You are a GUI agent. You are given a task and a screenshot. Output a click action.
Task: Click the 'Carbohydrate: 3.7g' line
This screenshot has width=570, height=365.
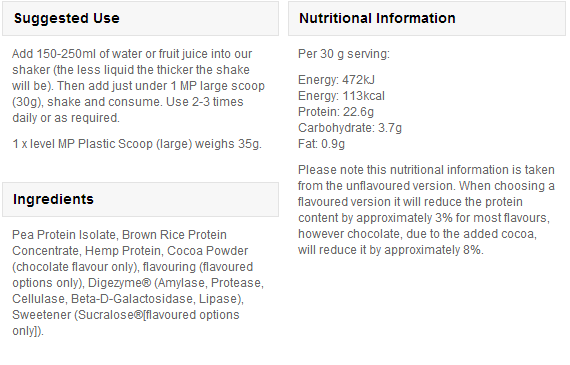click(350, 128)
